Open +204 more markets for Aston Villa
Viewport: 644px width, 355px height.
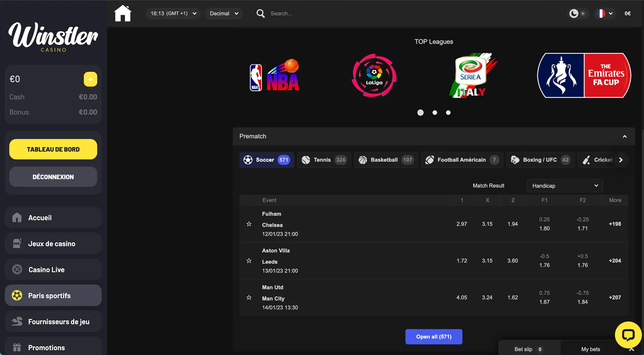point(615,261)
